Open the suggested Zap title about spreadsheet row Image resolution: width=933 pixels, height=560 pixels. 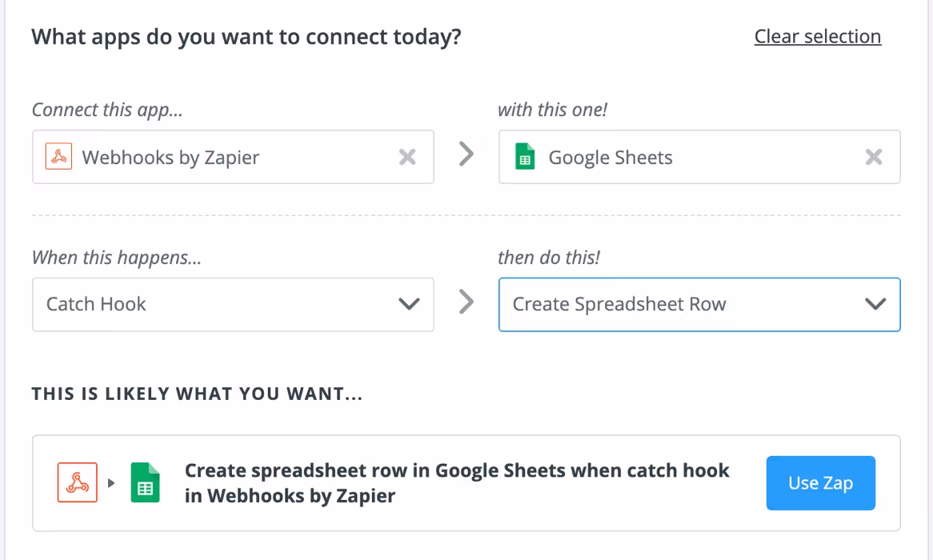click(x=457, y=482)
